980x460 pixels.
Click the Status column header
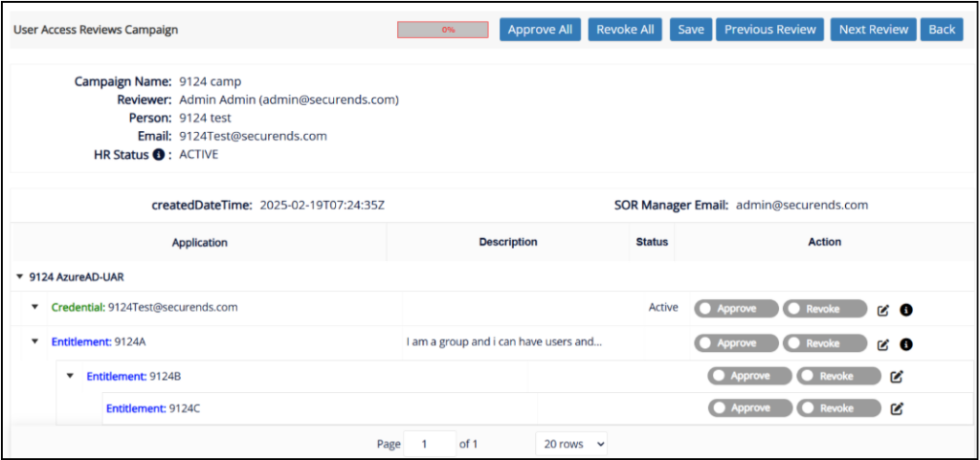click(x=652, y=242)
